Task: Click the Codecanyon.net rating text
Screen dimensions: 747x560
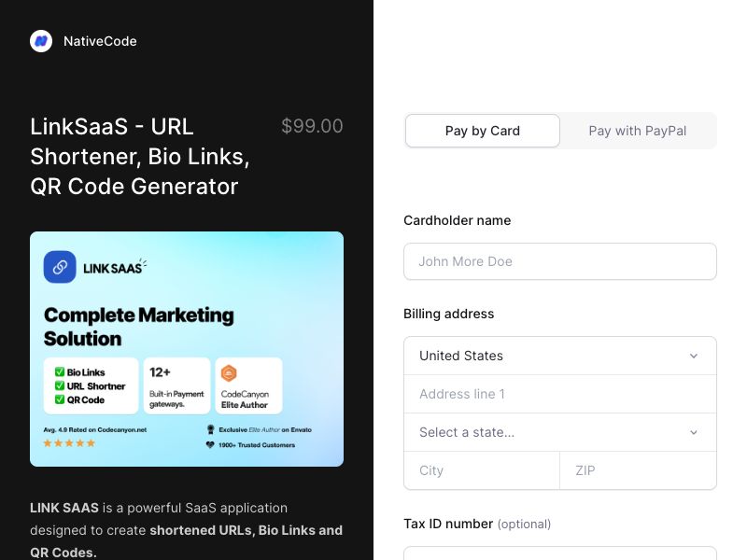Action: [x=98, y=429]
